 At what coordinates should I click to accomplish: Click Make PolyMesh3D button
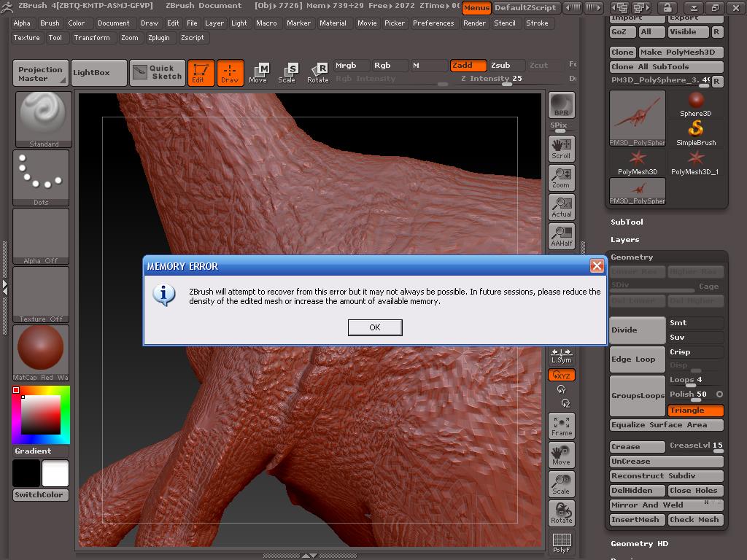(x=681, y=52)
